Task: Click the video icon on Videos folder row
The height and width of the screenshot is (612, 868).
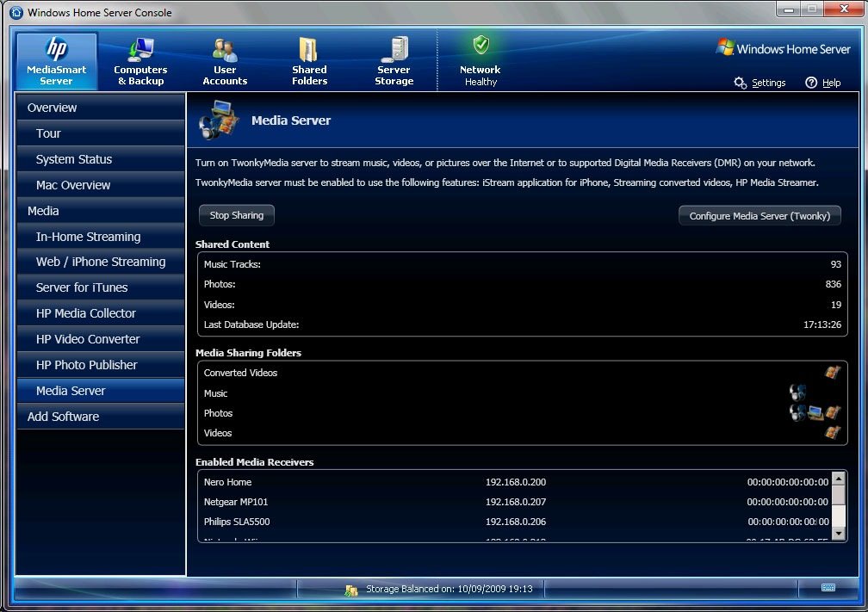Action: pos(833,433)
